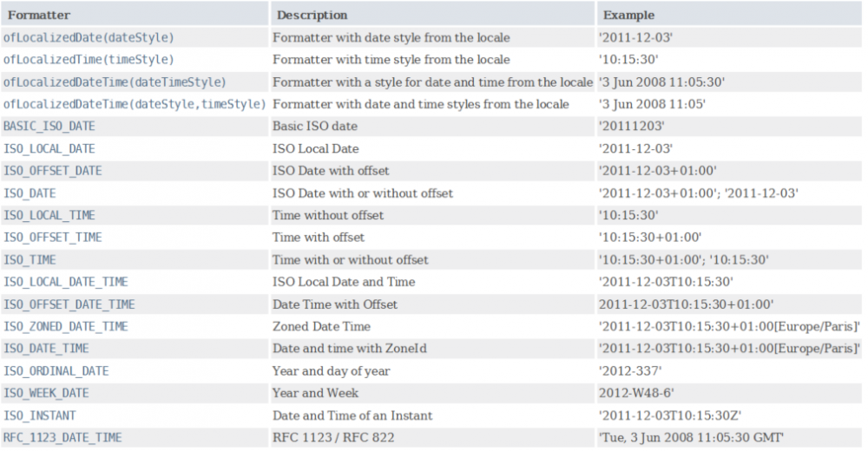Click the Formatter column header

(39, 15)
